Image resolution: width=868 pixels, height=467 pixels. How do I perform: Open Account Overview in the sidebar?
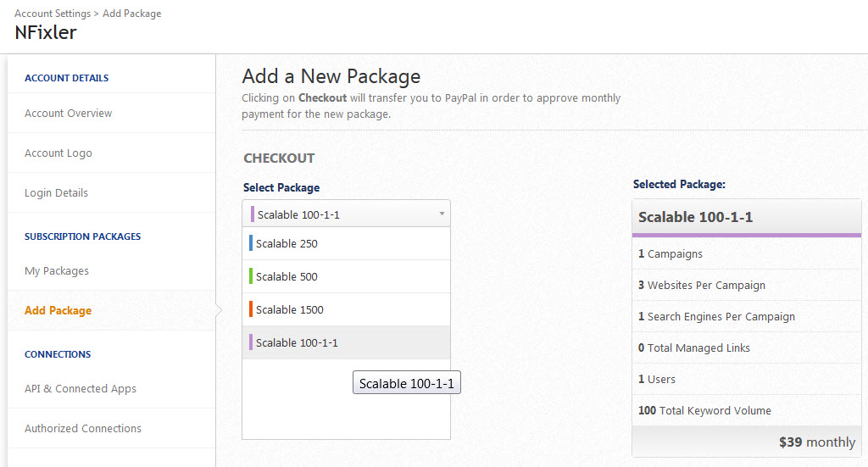68,114
